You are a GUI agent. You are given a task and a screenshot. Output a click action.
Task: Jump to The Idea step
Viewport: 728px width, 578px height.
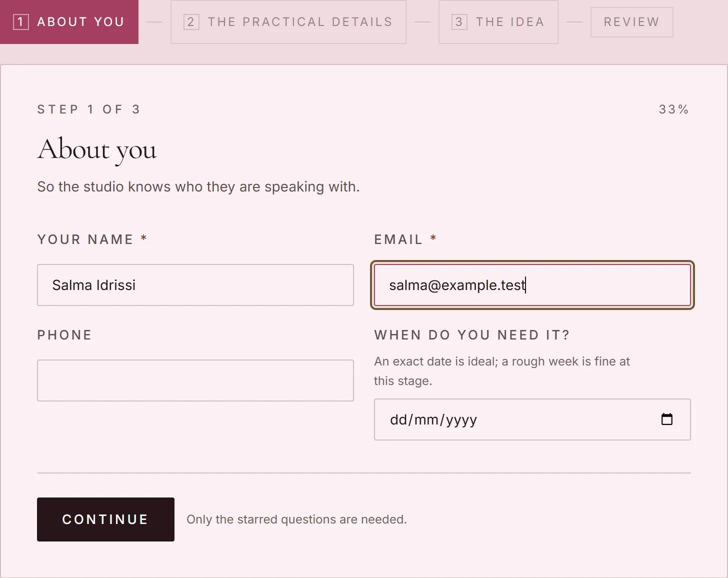tap(498, 22)
